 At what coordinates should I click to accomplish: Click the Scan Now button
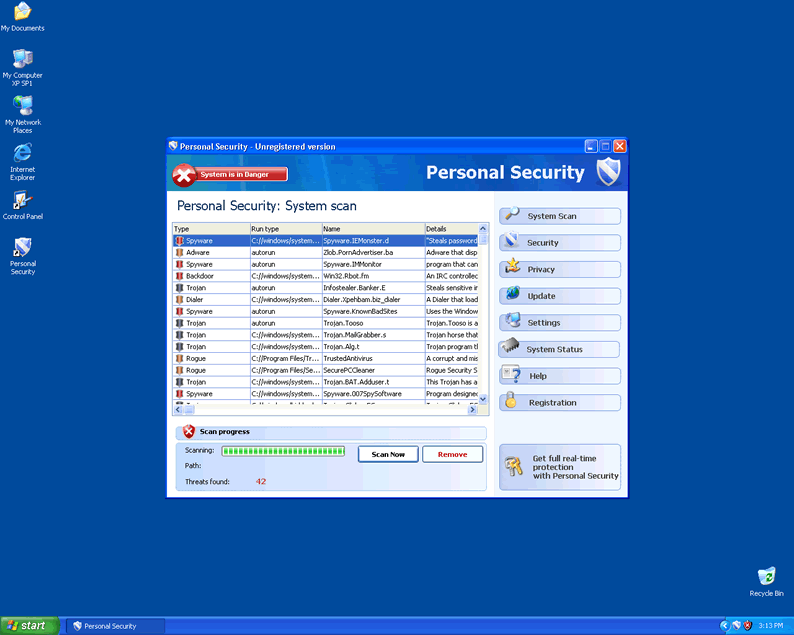[x=388, y=454]
